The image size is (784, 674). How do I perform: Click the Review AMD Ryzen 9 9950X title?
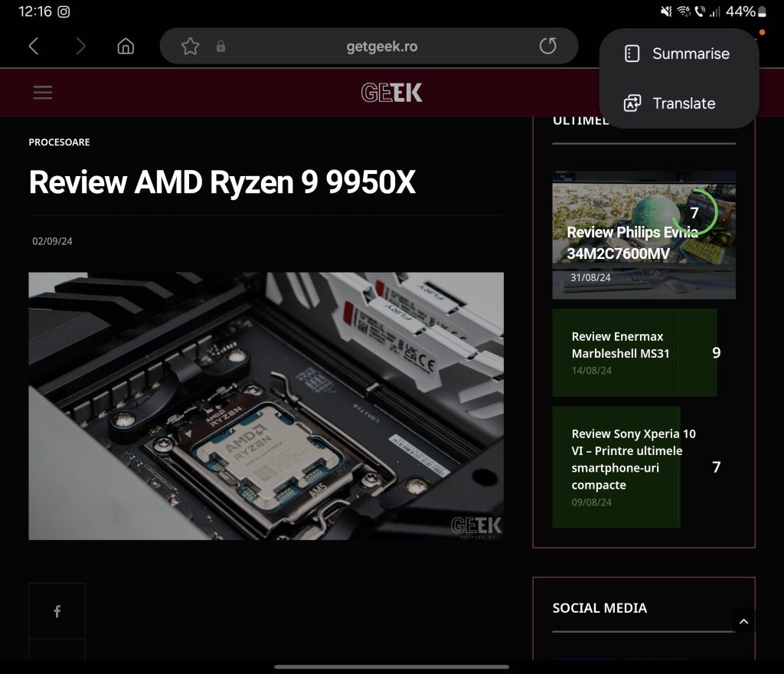[222, 182]
